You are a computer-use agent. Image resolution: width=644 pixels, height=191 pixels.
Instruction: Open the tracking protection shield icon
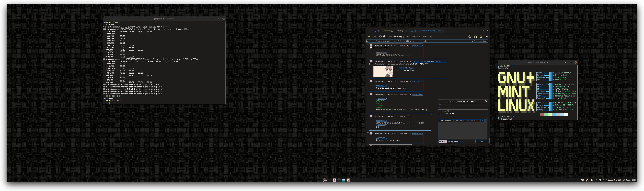pyautogui.click(x=380, y=37)
